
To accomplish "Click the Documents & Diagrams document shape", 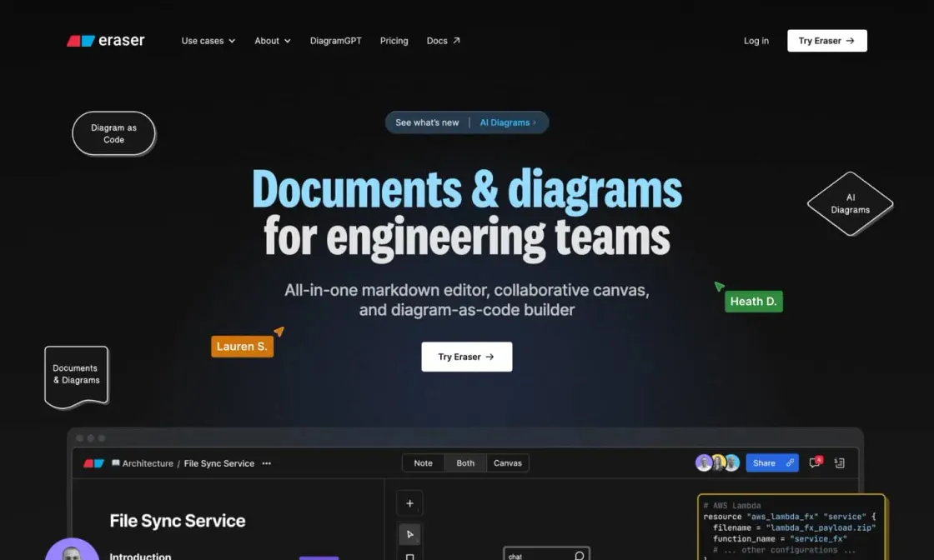I will click(76, 377).
